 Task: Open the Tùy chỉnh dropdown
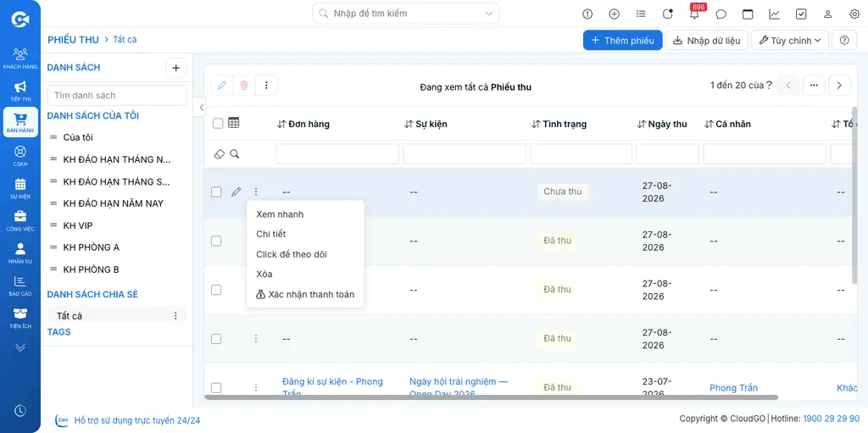[790, 41]
